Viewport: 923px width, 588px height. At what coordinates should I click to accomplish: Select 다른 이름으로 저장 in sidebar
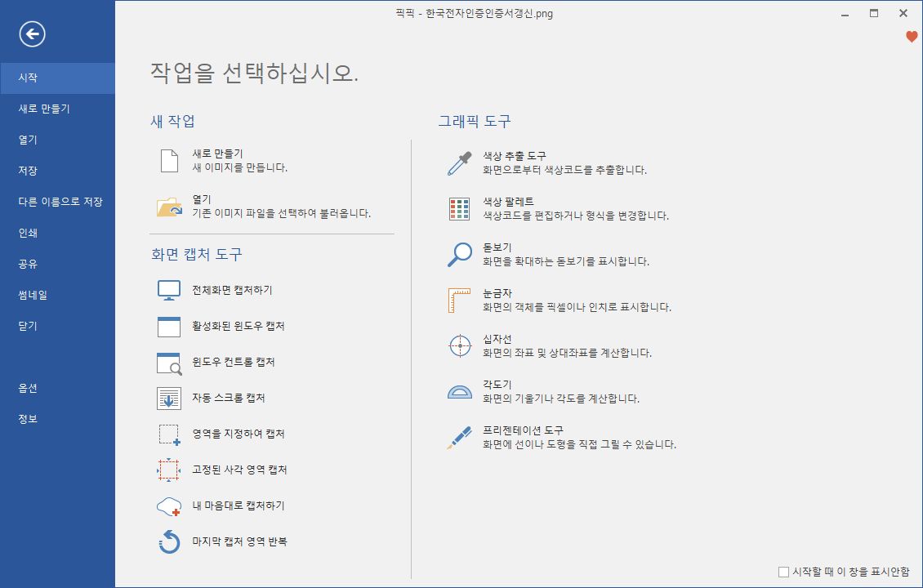point(60,202)
